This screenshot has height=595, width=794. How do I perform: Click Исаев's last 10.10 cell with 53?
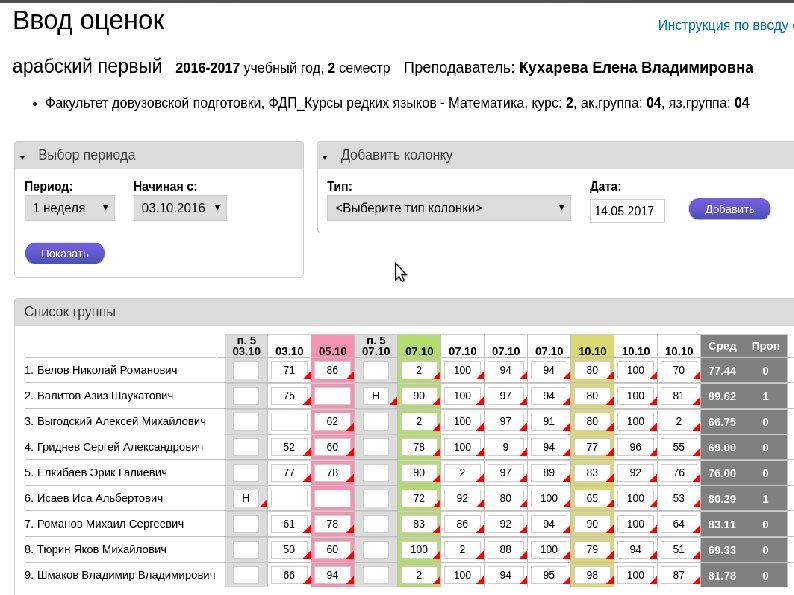679,498
